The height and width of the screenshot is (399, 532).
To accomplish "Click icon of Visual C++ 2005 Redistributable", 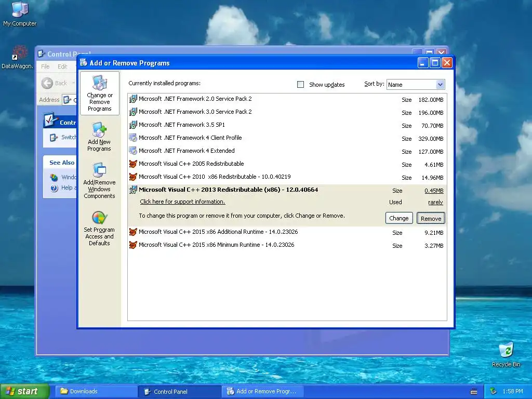I will [133, 164].
